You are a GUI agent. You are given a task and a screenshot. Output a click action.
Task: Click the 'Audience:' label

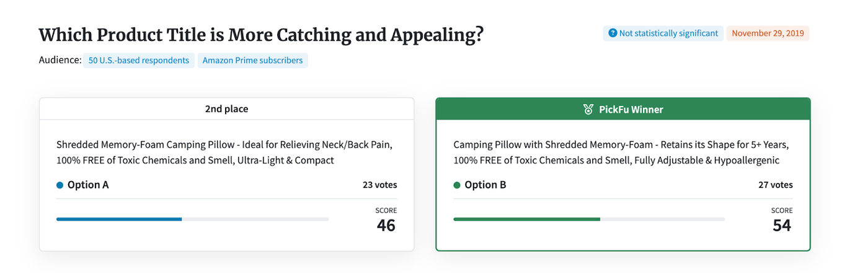pyautogui.click(x=60, y=61)
